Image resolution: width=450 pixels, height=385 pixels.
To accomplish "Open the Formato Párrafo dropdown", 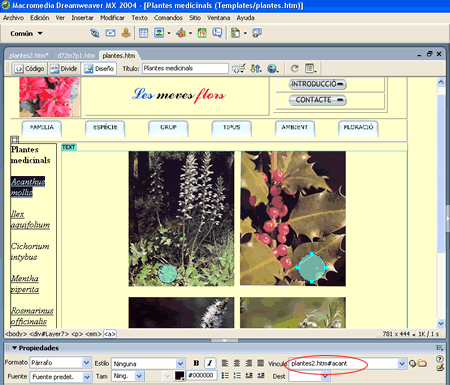I will pos(86,363).
